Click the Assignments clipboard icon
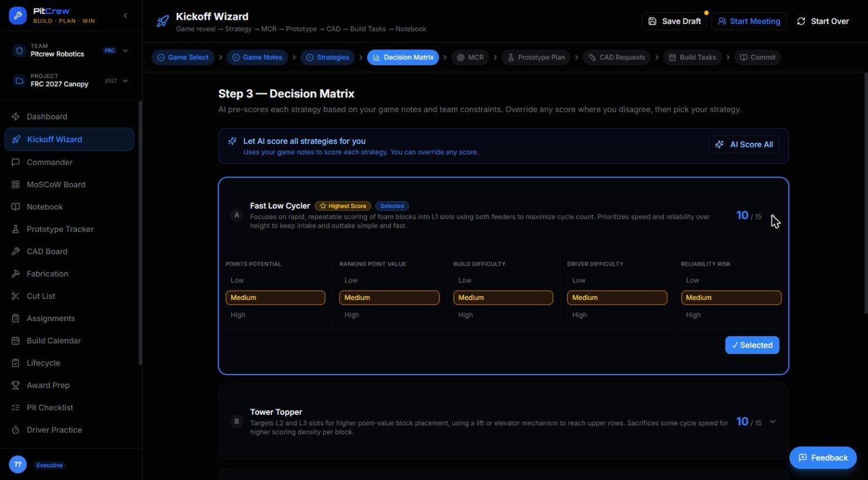 [x=16, y=319]
